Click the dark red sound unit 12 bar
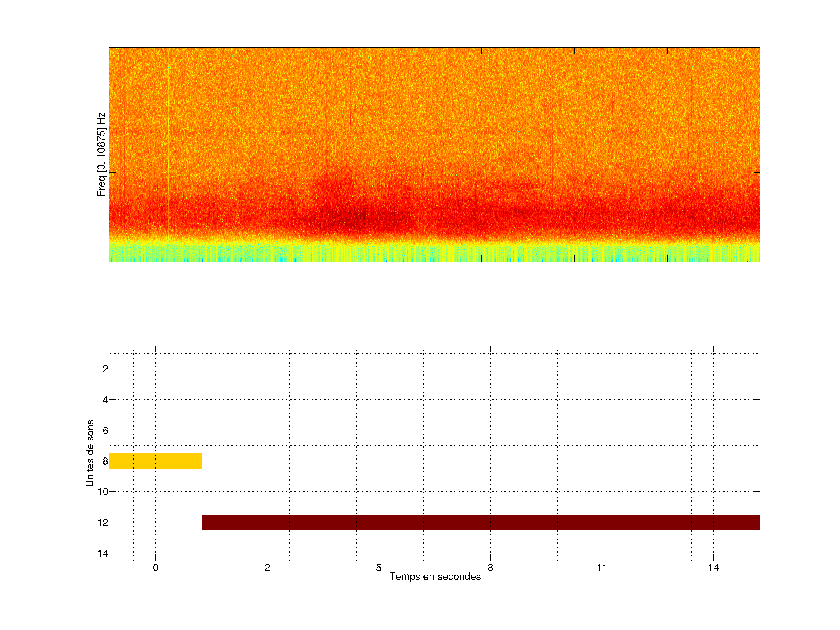 [x=481, y=522]
